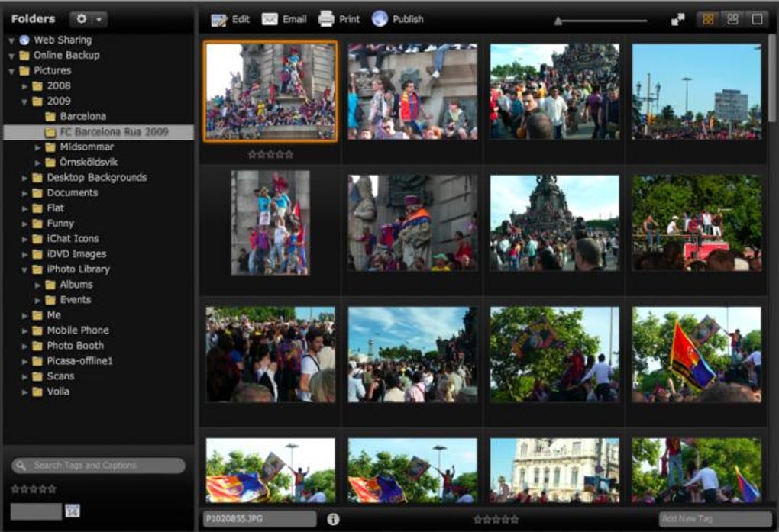Expand the Örnsköldsvik folder
779x532 pixels.
pos(37,163)
